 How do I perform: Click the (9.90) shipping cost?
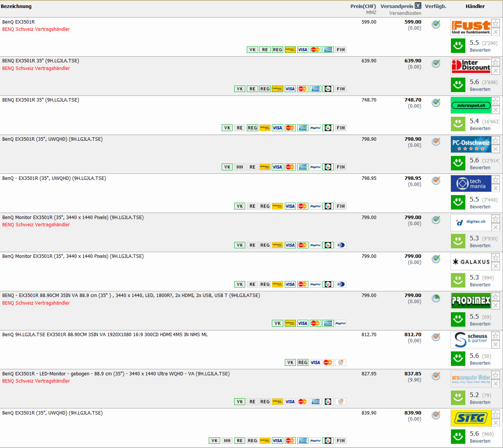pos(414,380)
